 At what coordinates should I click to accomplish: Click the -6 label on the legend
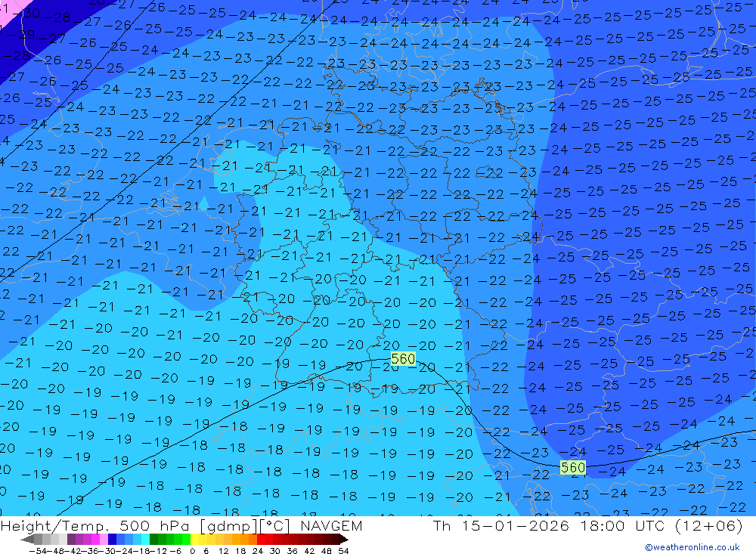click(175, 551)
